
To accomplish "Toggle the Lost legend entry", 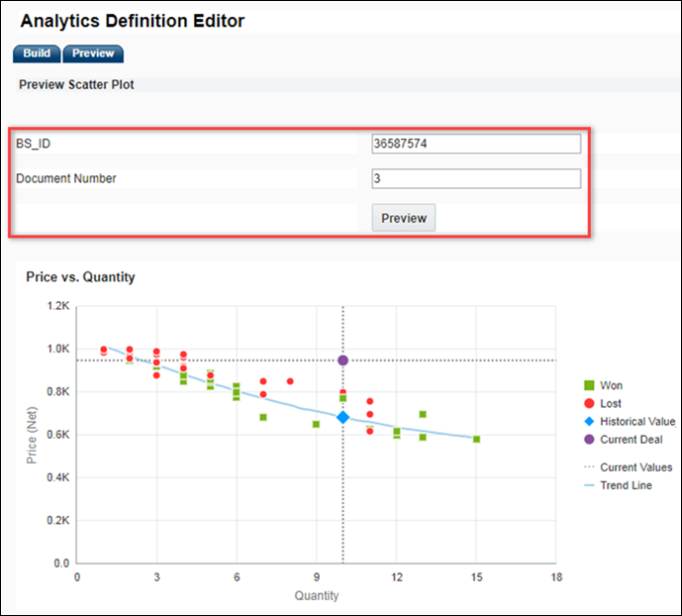I will pos(603,404).
